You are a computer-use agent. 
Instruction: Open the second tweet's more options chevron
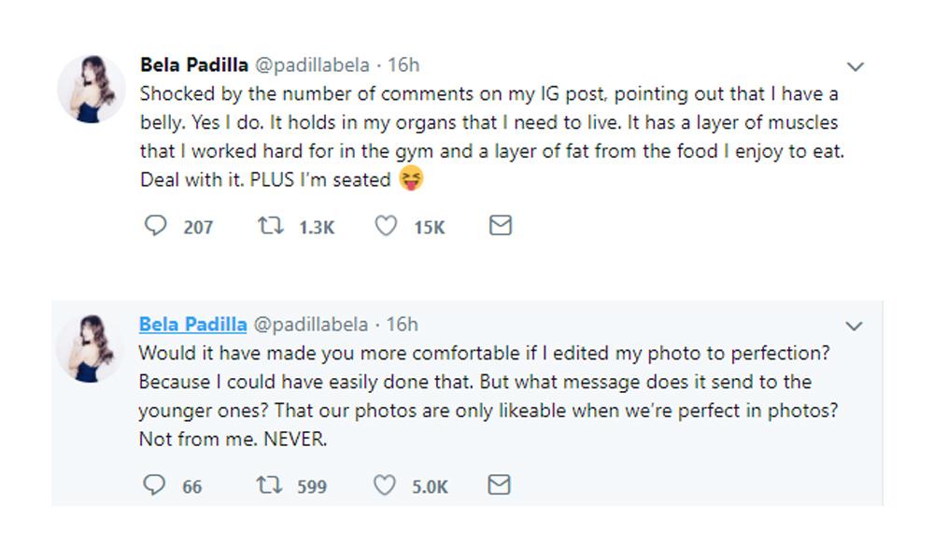(x=855, y=326)
